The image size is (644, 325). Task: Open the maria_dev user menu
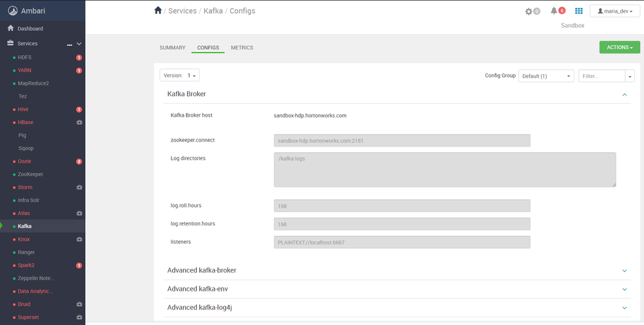(614, 11)
